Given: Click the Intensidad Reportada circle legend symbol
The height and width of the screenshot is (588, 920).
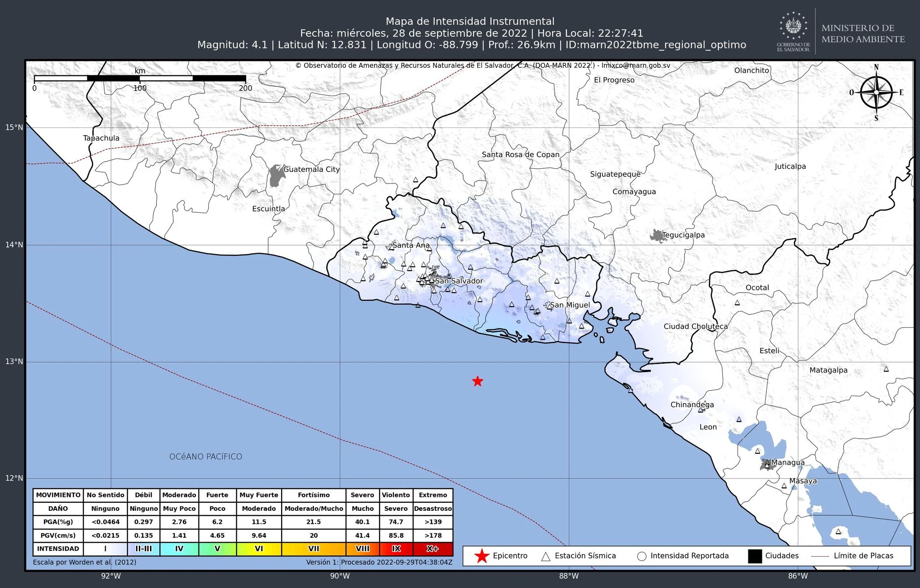Looking at the screenshot, I should (x=641, y=557).
